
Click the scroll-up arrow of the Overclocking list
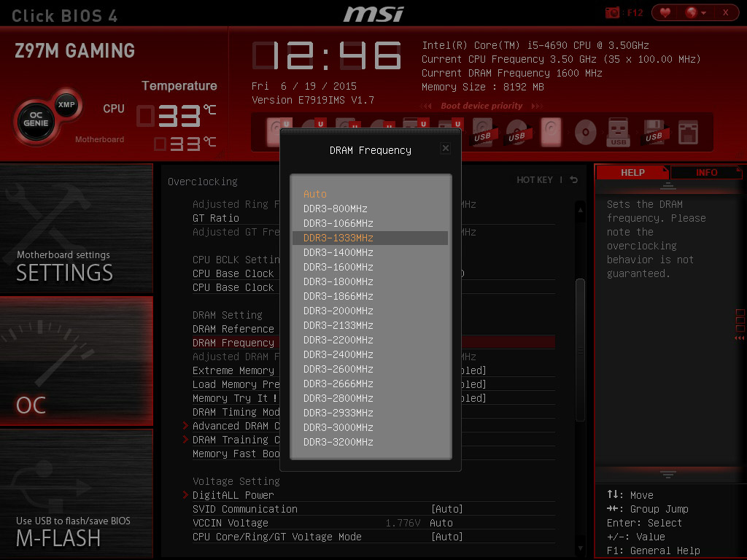click(580, 209)
